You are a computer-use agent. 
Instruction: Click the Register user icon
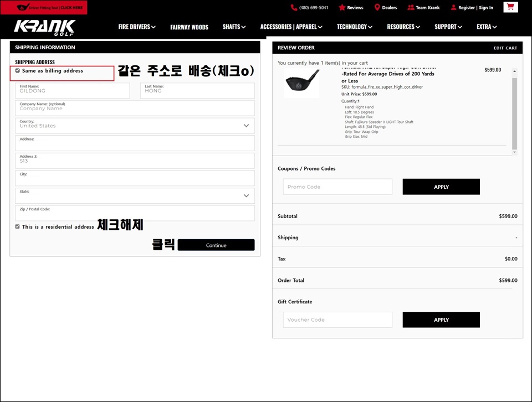click(x=453, y=7)
